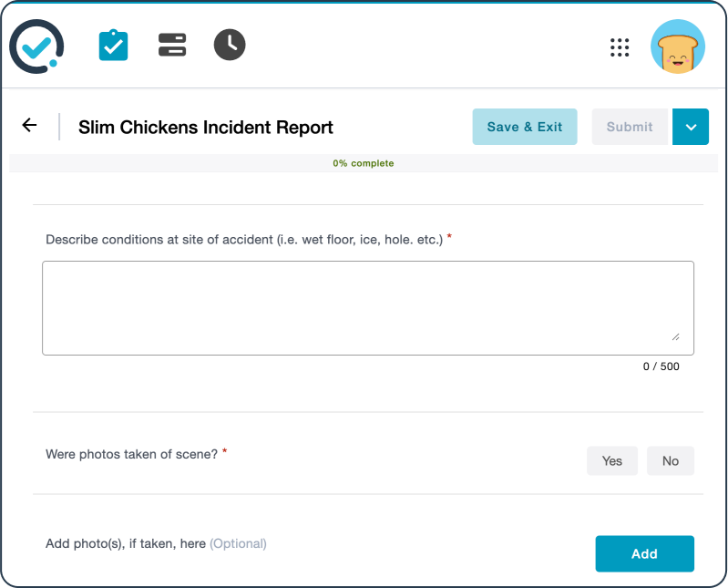Open the stacked server bars icon
Viewport: 728px width, 588px height.
point(172,46)
